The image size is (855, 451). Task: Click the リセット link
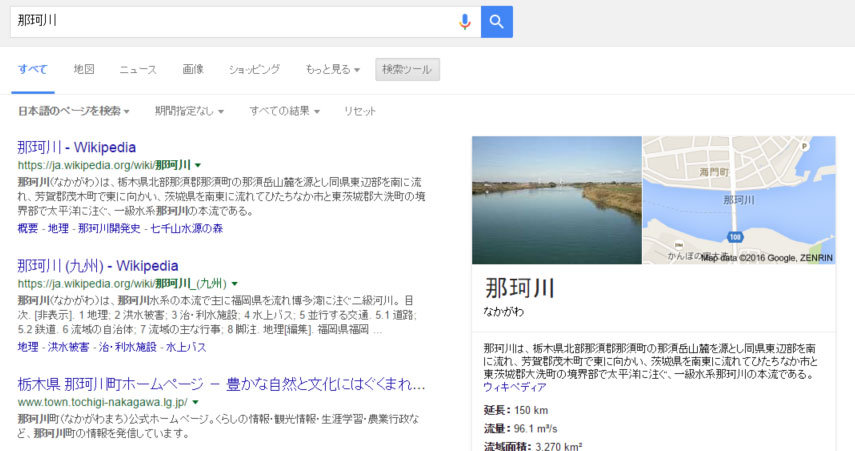click(x=360, y=111)
